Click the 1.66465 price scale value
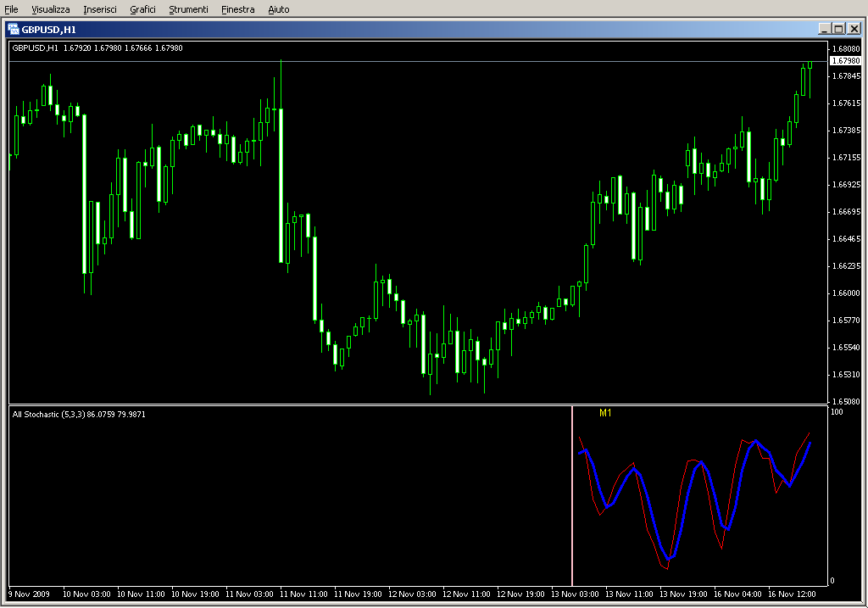The height and width of the screenshot is (608, 868). [847, 238]
